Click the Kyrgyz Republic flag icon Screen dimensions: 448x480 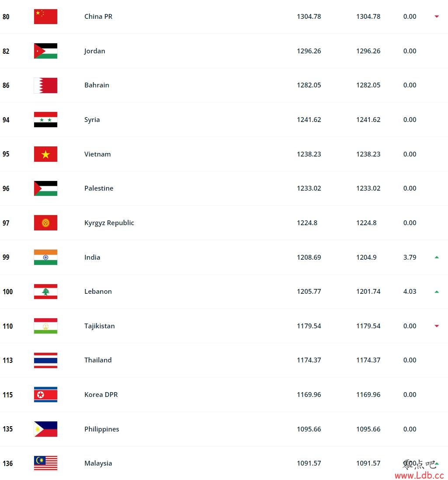(45, 223)
